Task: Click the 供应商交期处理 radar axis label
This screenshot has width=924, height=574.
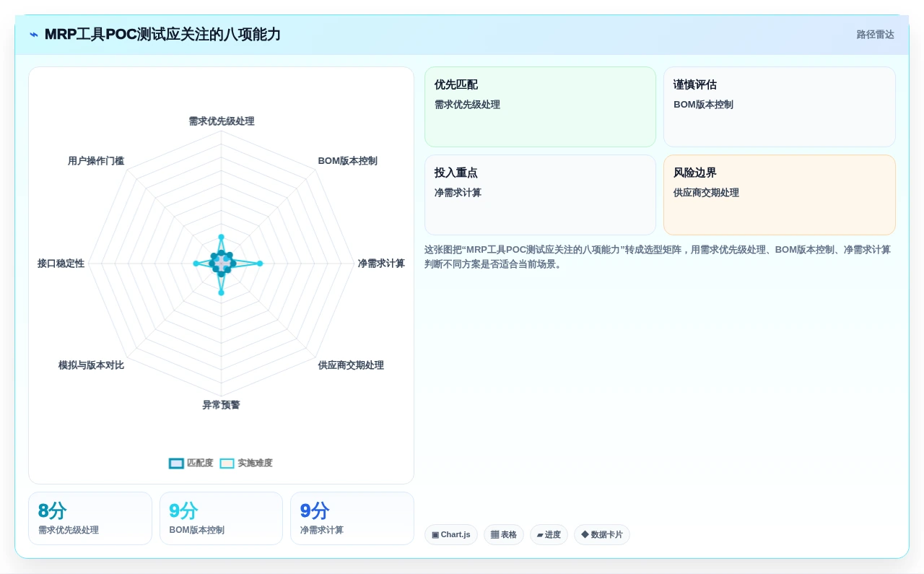Action: coord(351,365)
